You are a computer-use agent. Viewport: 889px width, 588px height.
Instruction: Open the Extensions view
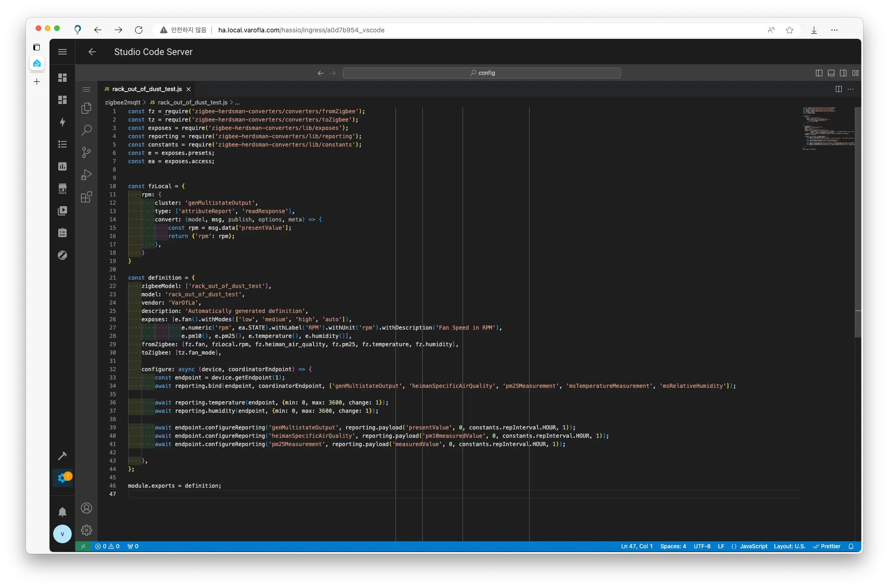click(86, 197)
